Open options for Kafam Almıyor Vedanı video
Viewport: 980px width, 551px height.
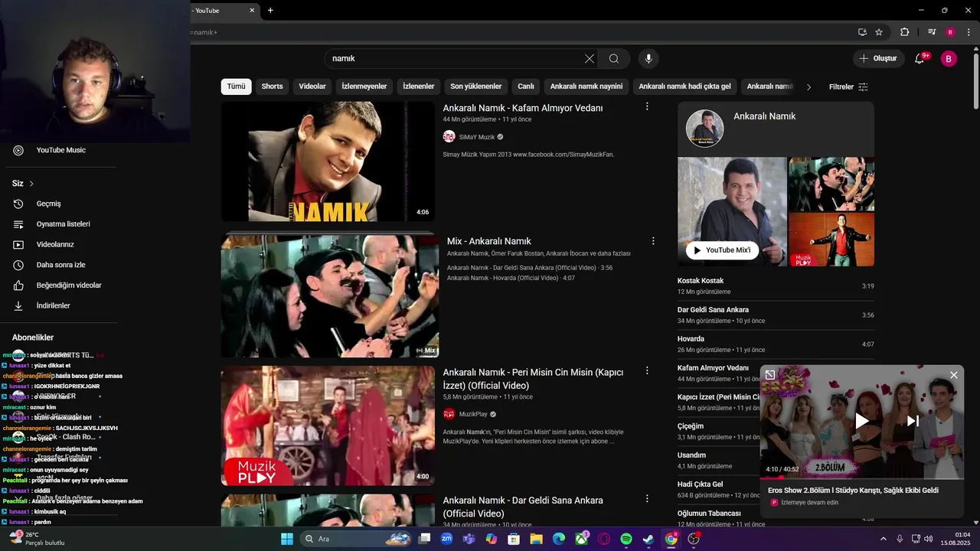pos(647,107)
